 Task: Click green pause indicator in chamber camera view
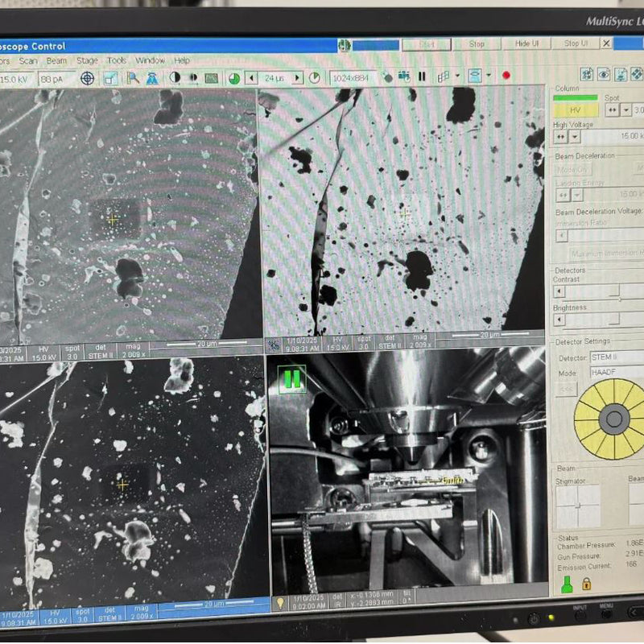[292, 379]
